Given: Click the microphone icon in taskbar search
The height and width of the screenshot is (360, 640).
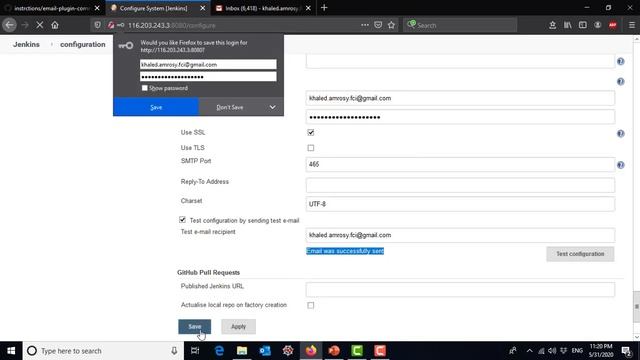Looking at the screenshot, I should pyautogui.click(x=174, y=351).
